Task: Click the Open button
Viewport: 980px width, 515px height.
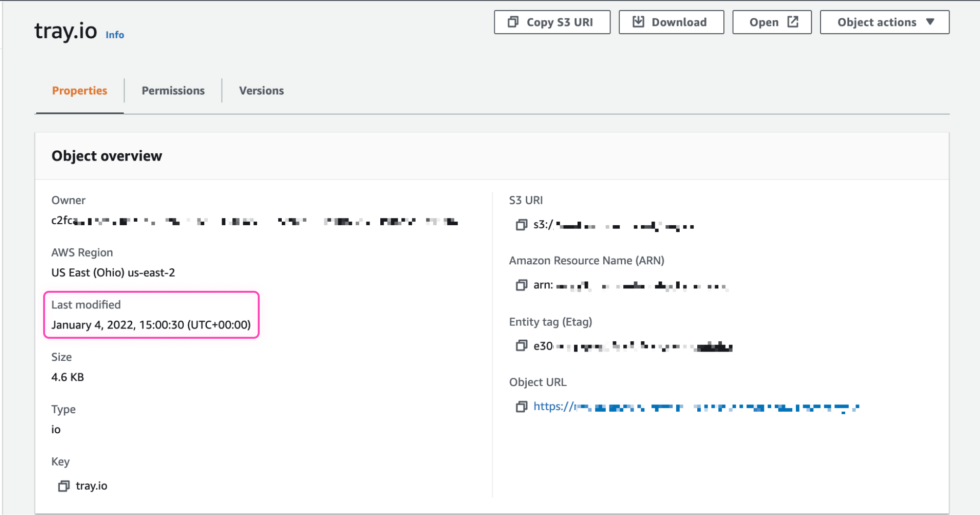Action: [x=764, y=23]
